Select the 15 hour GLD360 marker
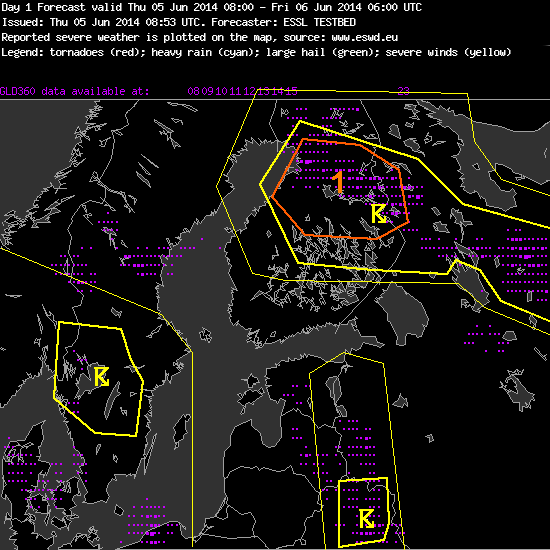The image size is (550, 550). (x=291, y=91)
